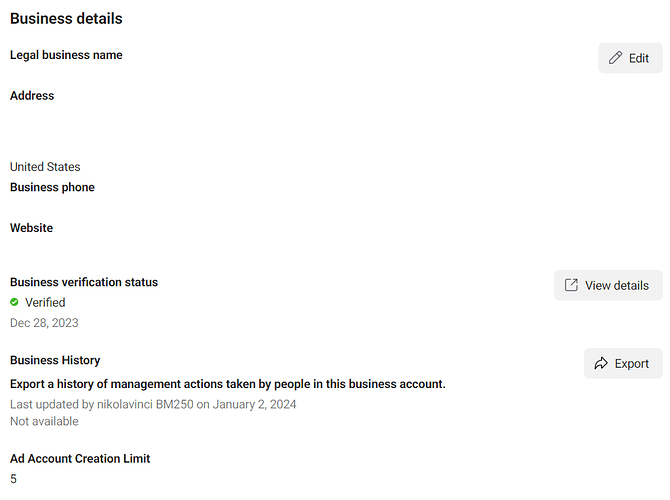Screen dimensions: 670x500
Task: Click the Ad Account Creation Limit label
Action: [x=80, y=459]
